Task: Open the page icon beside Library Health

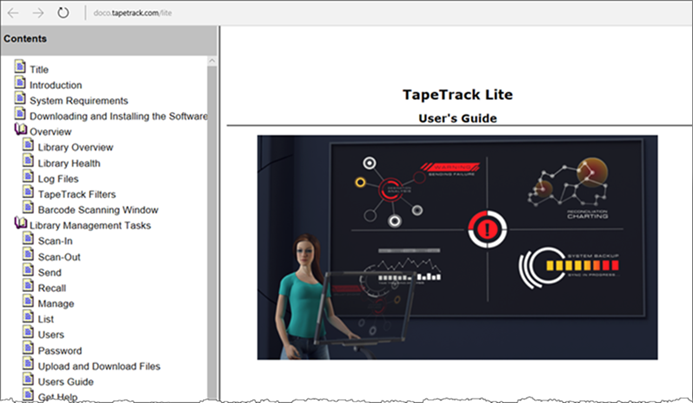Action: (28, 160)
